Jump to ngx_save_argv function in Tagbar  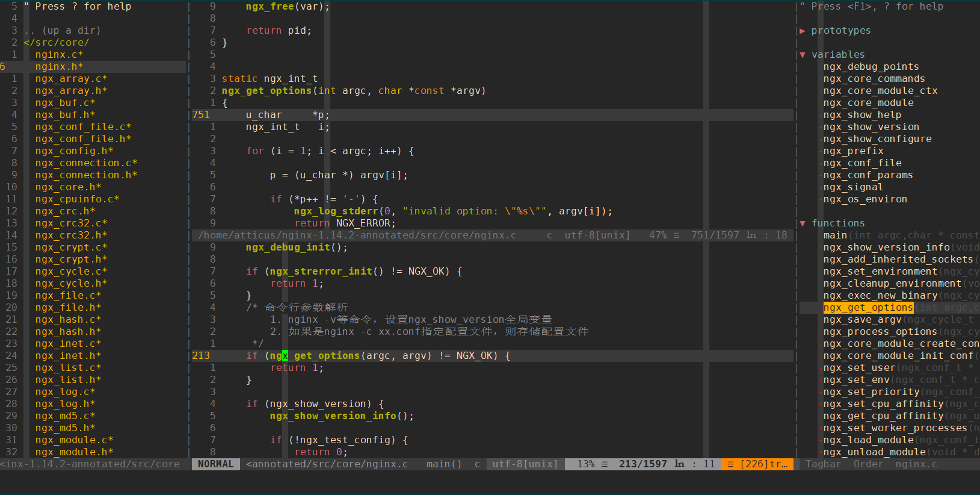[862, 320]
